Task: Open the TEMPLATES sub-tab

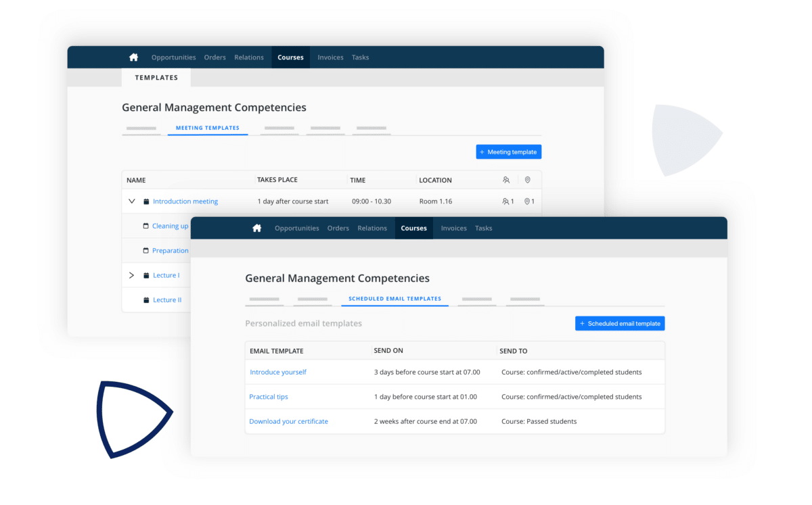Action: (156, 78)
